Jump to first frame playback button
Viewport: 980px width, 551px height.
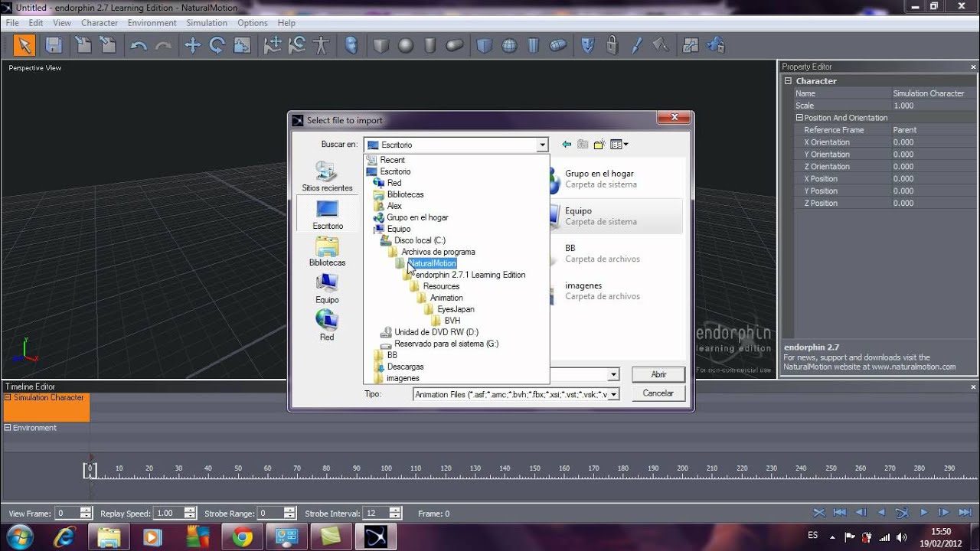[840, 513]
